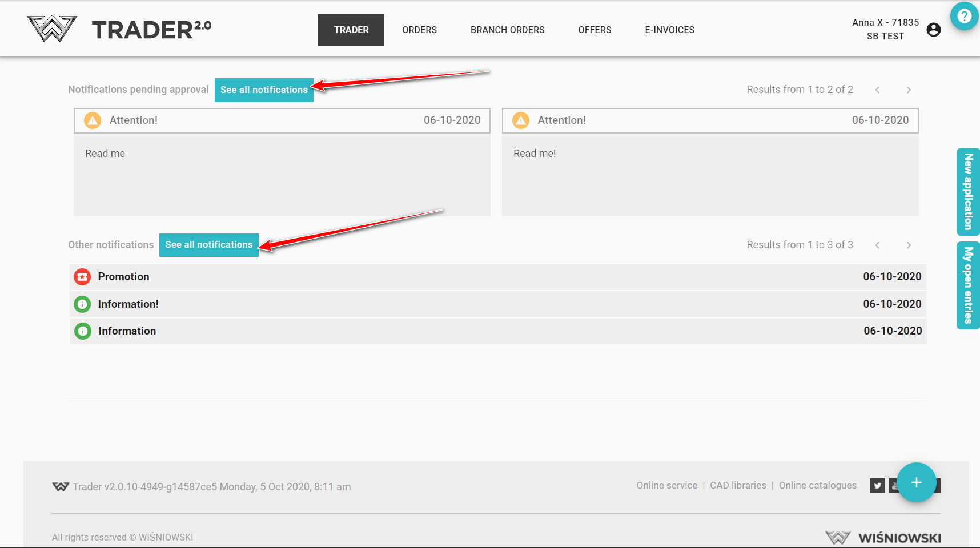Image resolution: width=980 pixels, height=548 pixels.
Task: Click the Trader 2.0 logo
Action: tap(119, 29)
